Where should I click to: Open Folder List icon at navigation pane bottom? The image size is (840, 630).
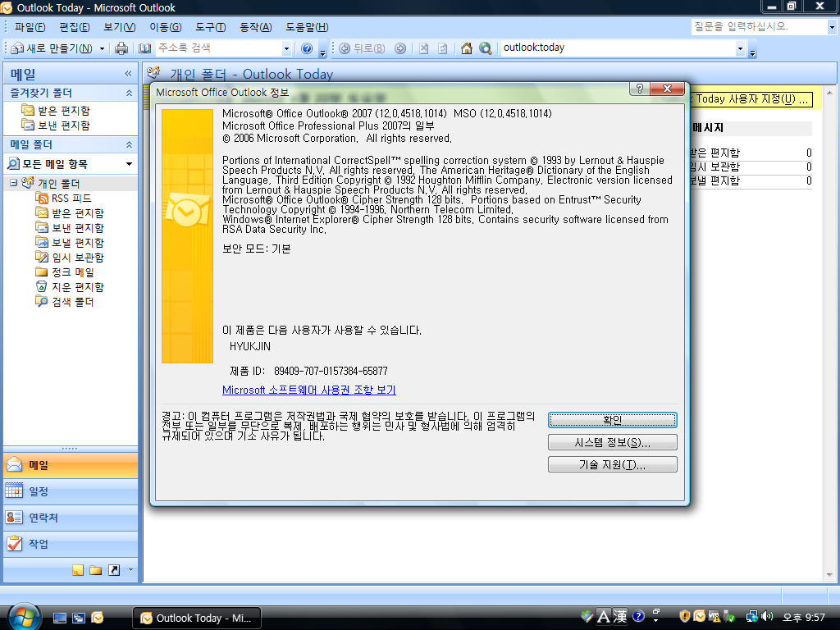[96, 570]
